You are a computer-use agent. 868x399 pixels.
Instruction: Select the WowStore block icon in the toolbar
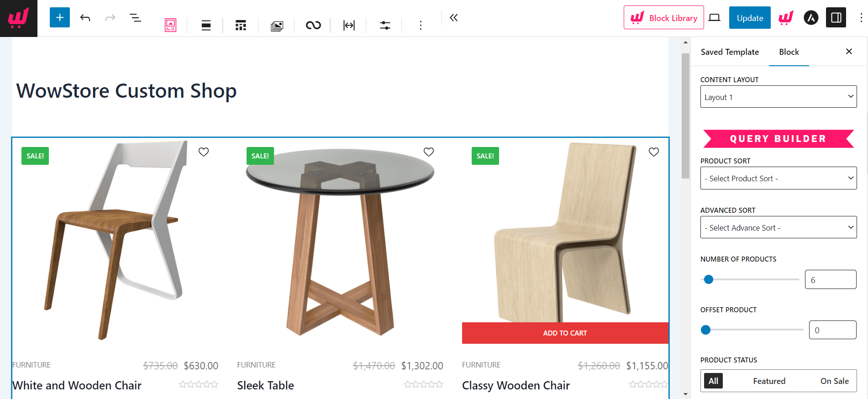pyautogui.click(x=170, y=26)
